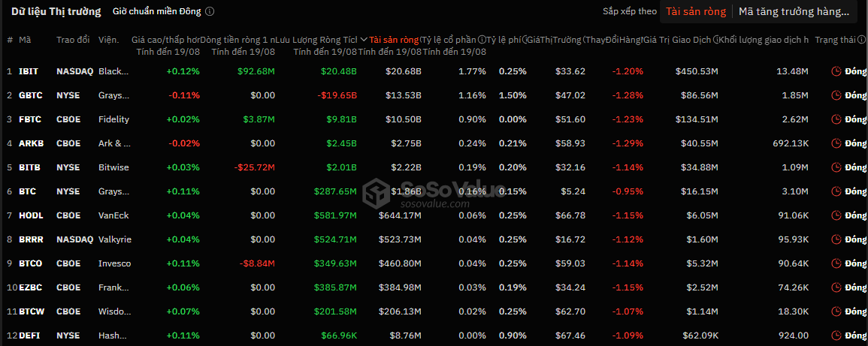Viewport: 868px width, 346px height.
Task: Open the EZBC ticker
Action: coord(30,287)
